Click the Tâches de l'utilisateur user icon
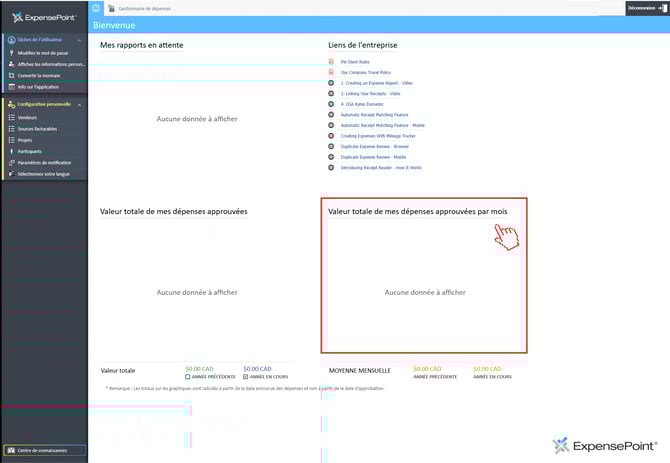This screenshot has height=463, width=670. (x=12, y=40)
